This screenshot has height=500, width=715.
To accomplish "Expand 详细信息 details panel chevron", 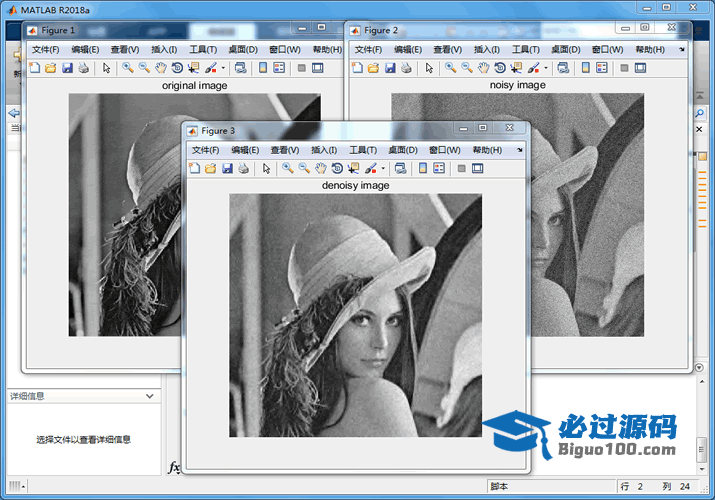I will pos(150,396).
